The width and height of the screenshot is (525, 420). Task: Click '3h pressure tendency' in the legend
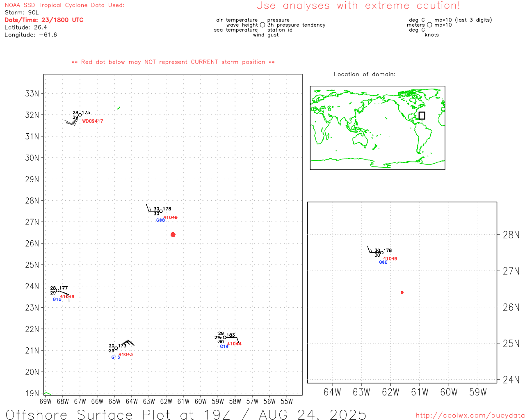(x=296, y=25)
